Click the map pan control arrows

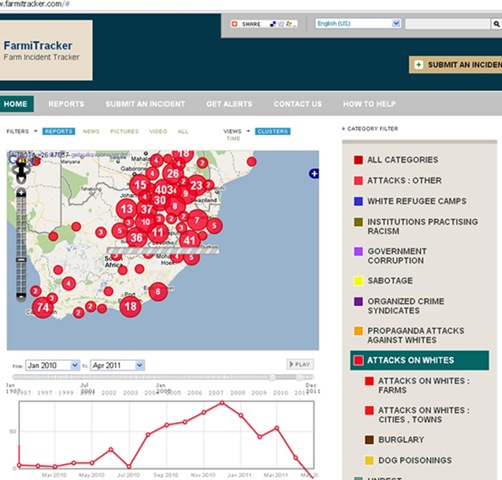(21, 171)
